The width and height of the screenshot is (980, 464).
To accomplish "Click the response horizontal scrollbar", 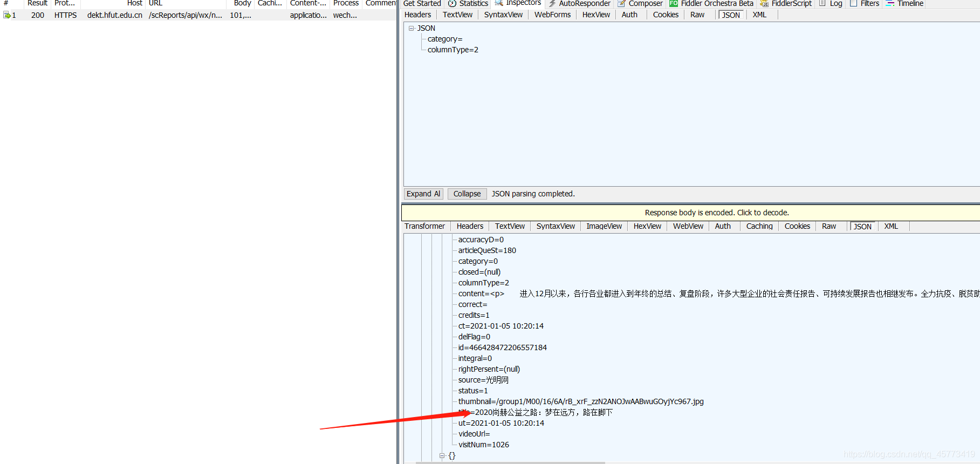I will (x=510, y=462).
